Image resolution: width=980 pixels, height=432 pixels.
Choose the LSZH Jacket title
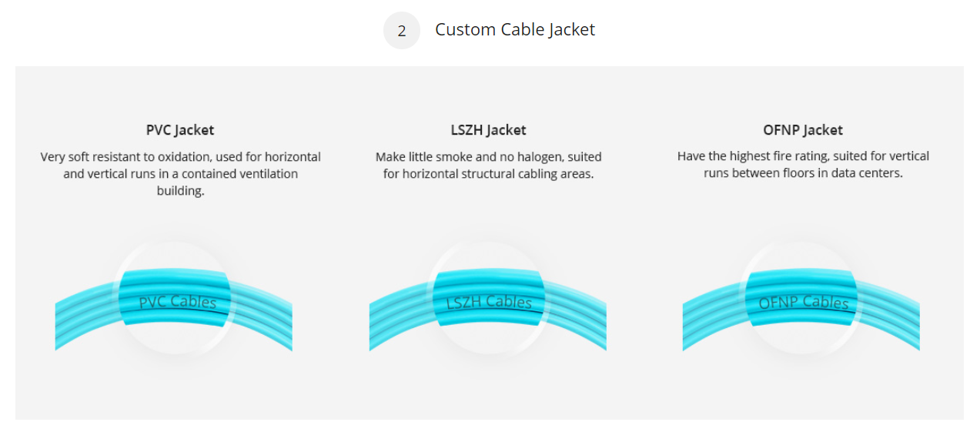click(489, 130)
